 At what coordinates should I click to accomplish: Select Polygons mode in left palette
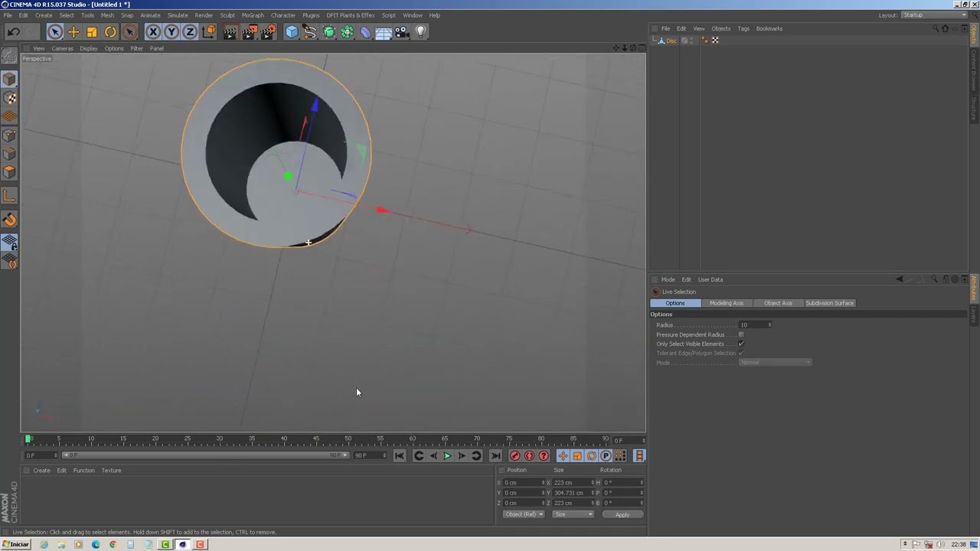pos(9,173)
